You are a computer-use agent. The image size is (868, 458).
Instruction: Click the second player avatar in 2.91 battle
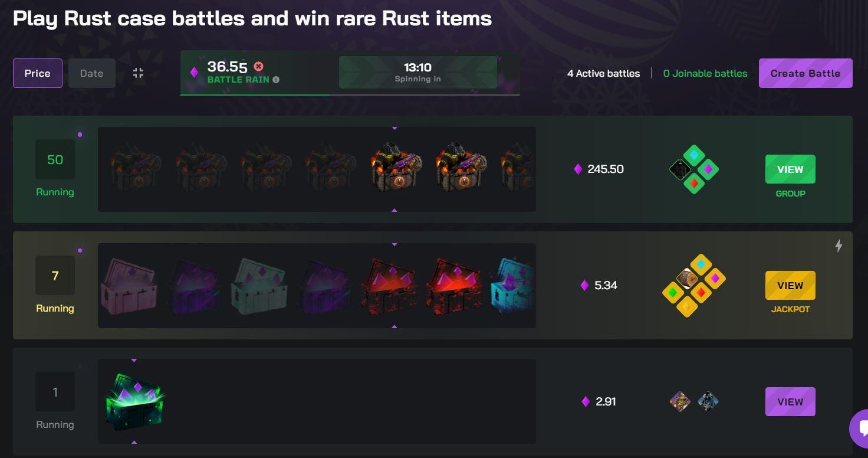pos(708,401)
